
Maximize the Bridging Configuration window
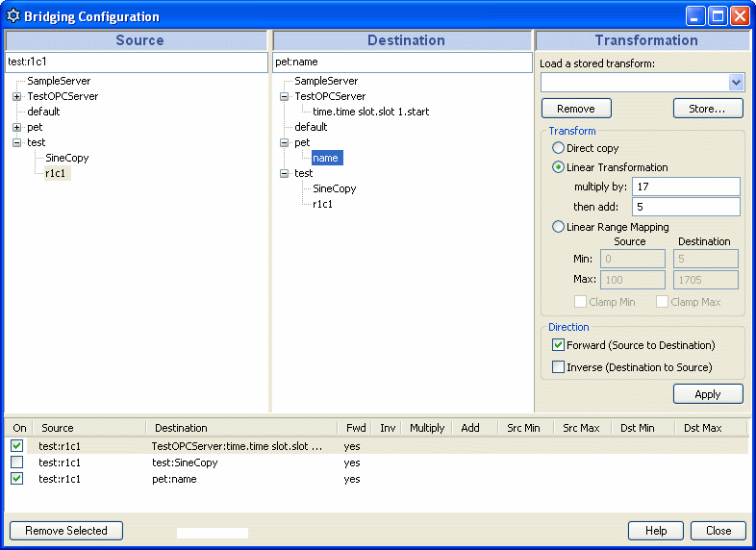click(718, 16)
